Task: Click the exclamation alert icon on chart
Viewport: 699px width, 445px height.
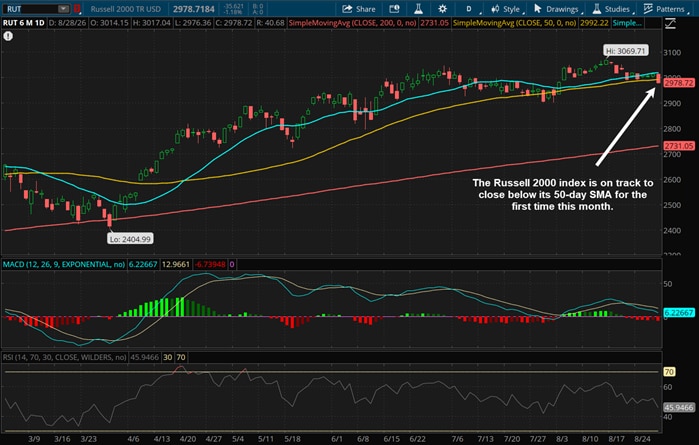Action: (x=8, y=36)
